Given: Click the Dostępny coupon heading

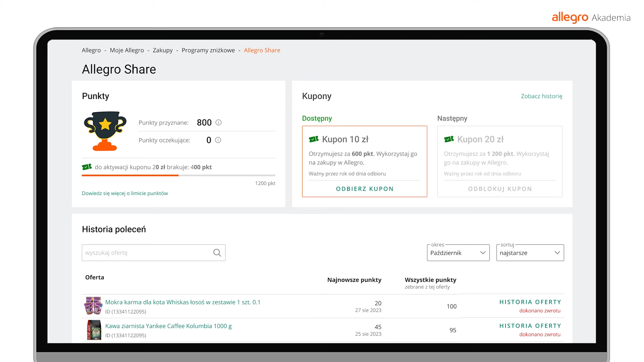Looking at the screenshot, I should [317, 118].
